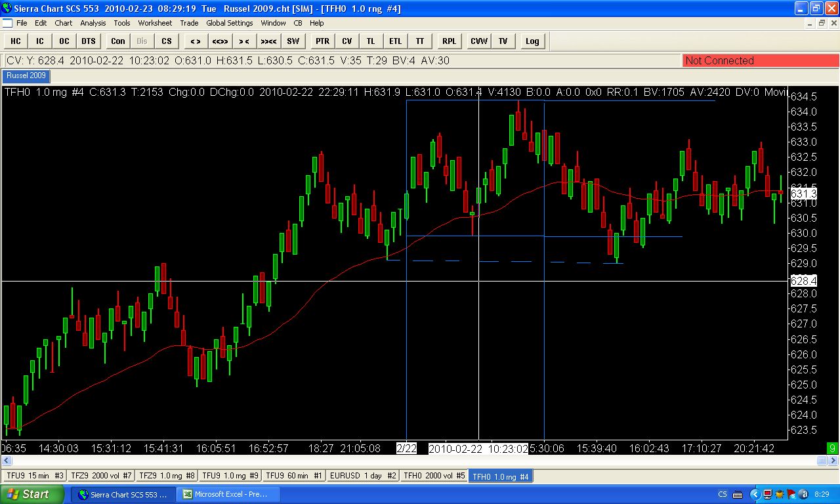
Task: Click the HC toolbar button
Action: click(16, 41)
